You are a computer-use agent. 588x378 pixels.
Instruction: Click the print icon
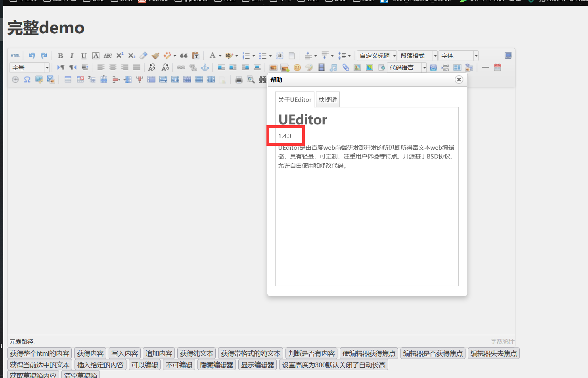click(x=239, y=80)
